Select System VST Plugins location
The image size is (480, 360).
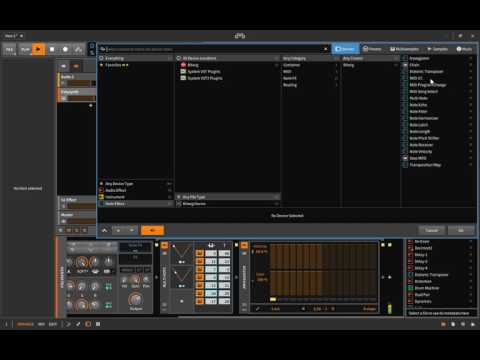point(228,72)
